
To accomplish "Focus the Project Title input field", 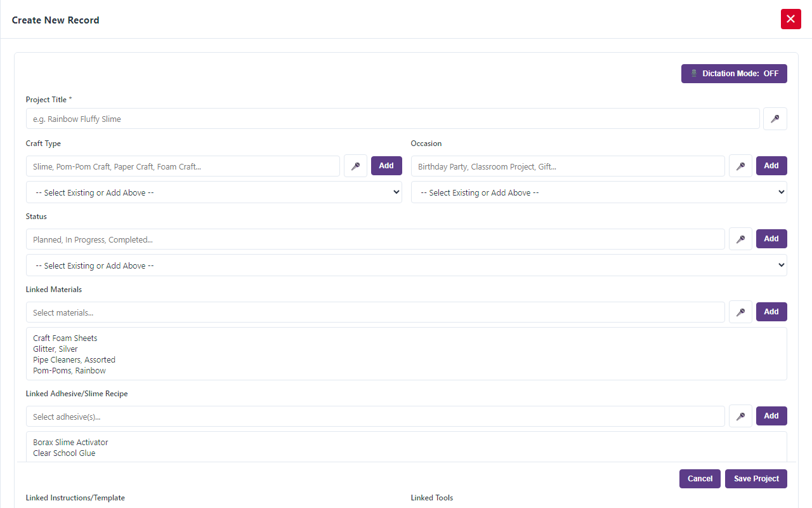I will coord(393,119).
